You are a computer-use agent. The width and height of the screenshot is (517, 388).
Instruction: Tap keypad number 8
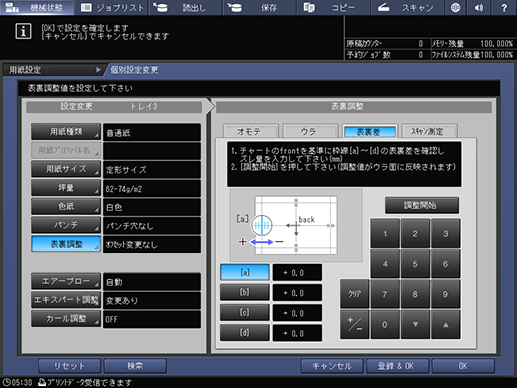point(415,294)
